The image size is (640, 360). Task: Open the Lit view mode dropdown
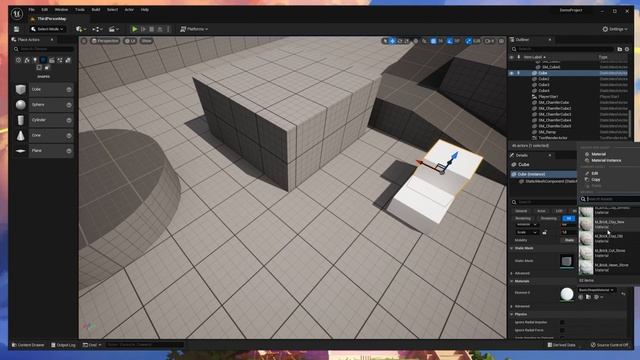[130, 41]
